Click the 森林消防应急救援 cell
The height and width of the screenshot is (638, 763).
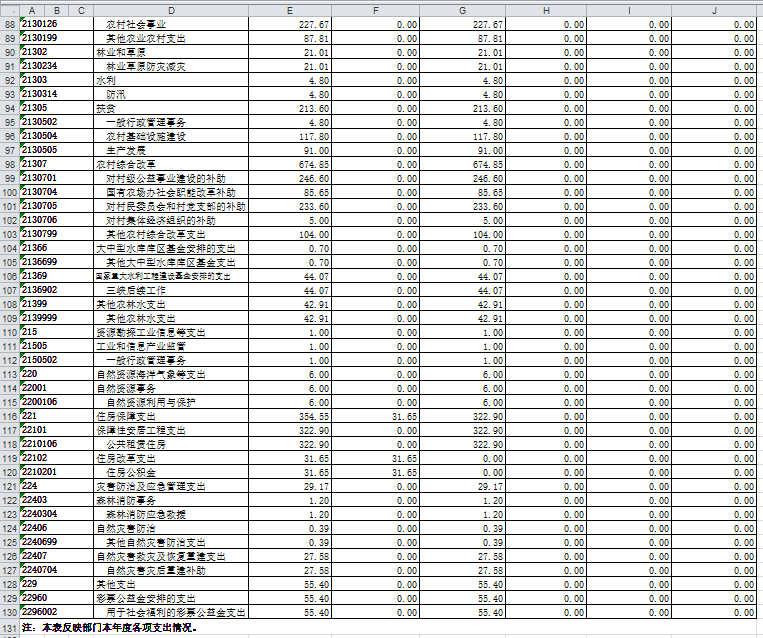(x=146, y=514)
